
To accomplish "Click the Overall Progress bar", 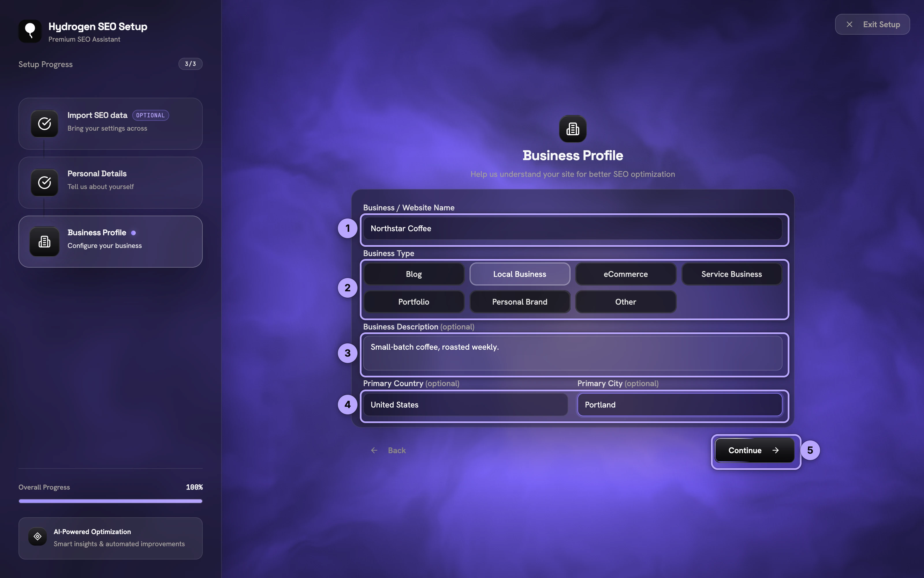I will (x=110, y=501).
